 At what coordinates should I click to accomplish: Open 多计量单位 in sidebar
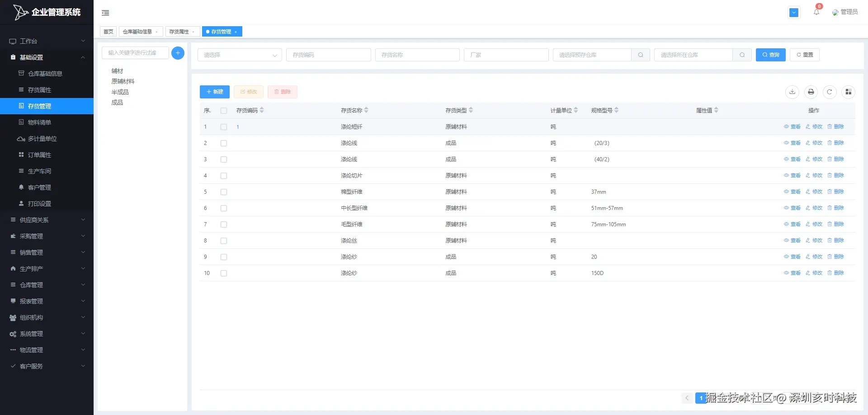47,139
